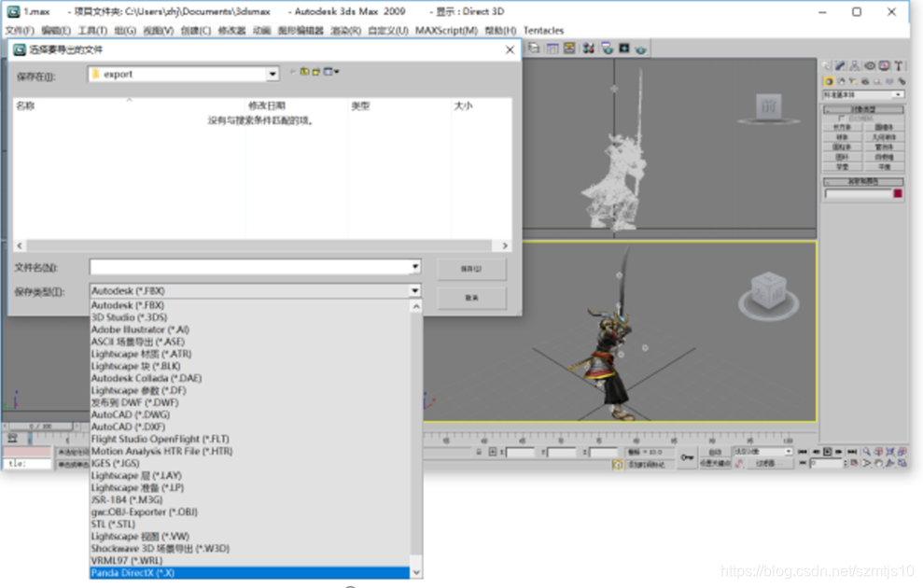Image resolution: width=923 pixels, height=588 pixels.
Task: Close the export file dialog
Action: pyautogui.click(x=510, y=50)
